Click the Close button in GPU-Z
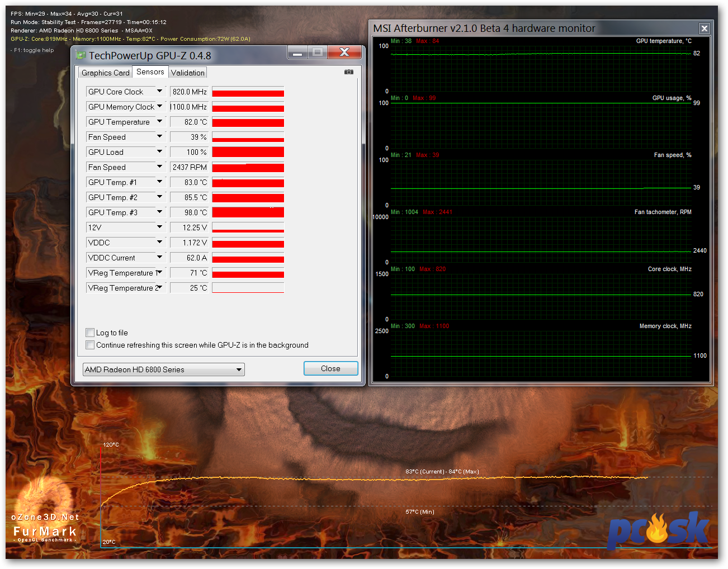 [x=330, y=368]
